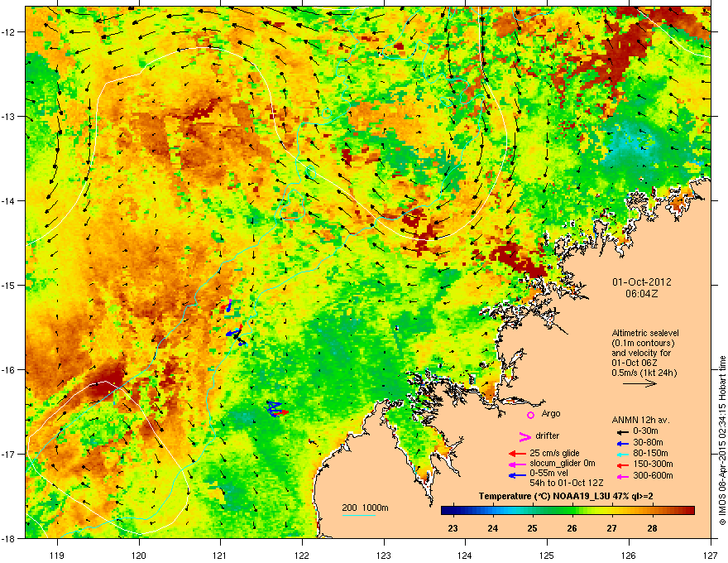The width and height of the screenshot is (728, 563).
Task: Click latitude axis label -16
Action: [9, 370]
